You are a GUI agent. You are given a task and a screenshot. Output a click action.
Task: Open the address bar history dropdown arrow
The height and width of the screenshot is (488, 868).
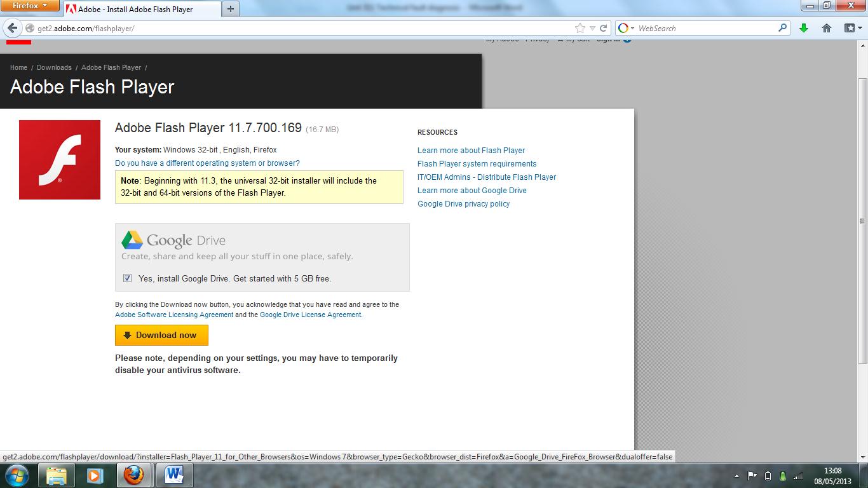[592, 28]
